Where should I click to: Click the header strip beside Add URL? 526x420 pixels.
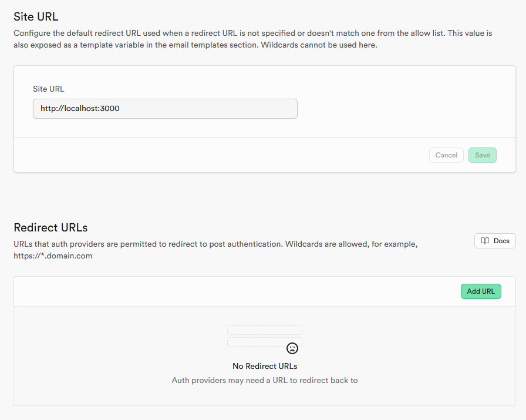click(235, 291)
